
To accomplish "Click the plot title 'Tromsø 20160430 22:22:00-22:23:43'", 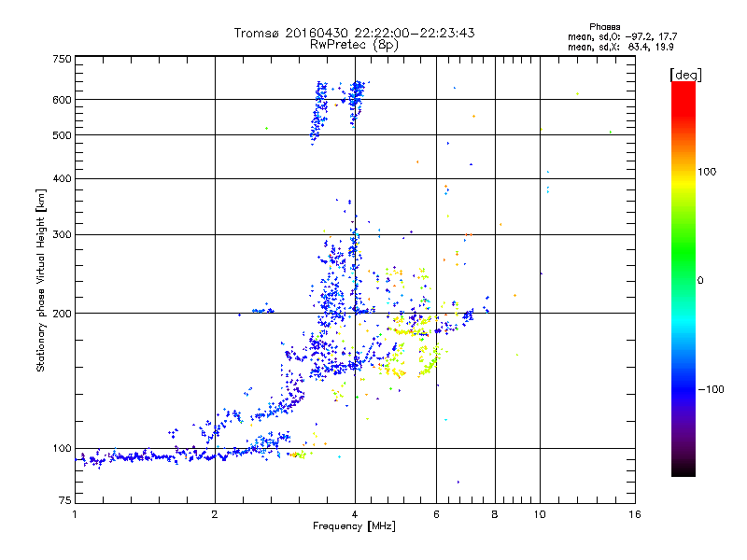I will [354, 33].
